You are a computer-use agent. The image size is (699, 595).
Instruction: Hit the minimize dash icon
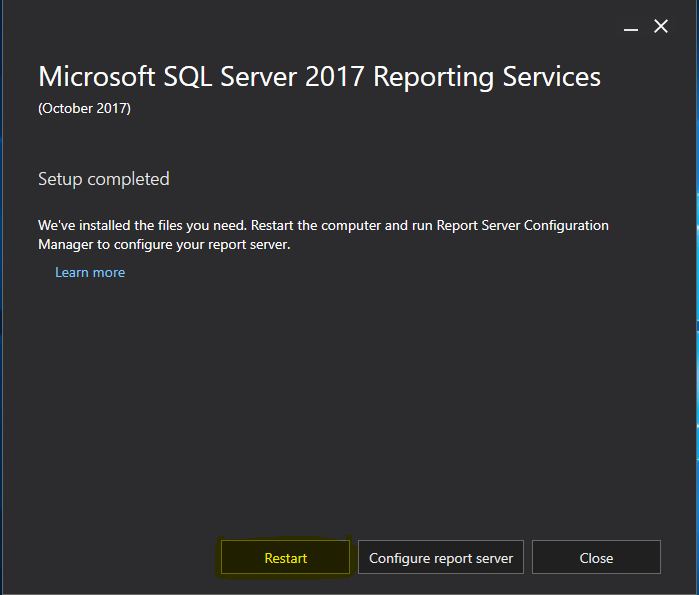coord(631,29)
